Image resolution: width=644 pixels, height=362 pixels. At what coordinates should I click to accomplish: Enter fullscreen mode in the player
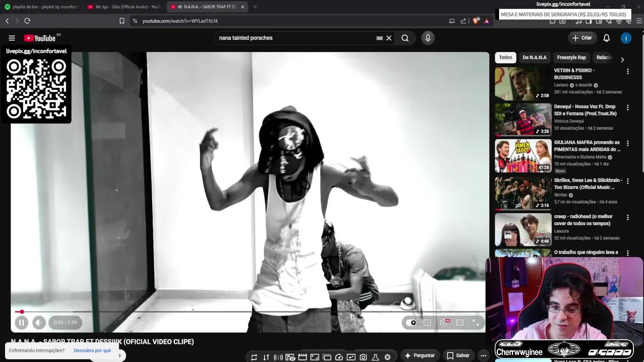coord(475,323)
